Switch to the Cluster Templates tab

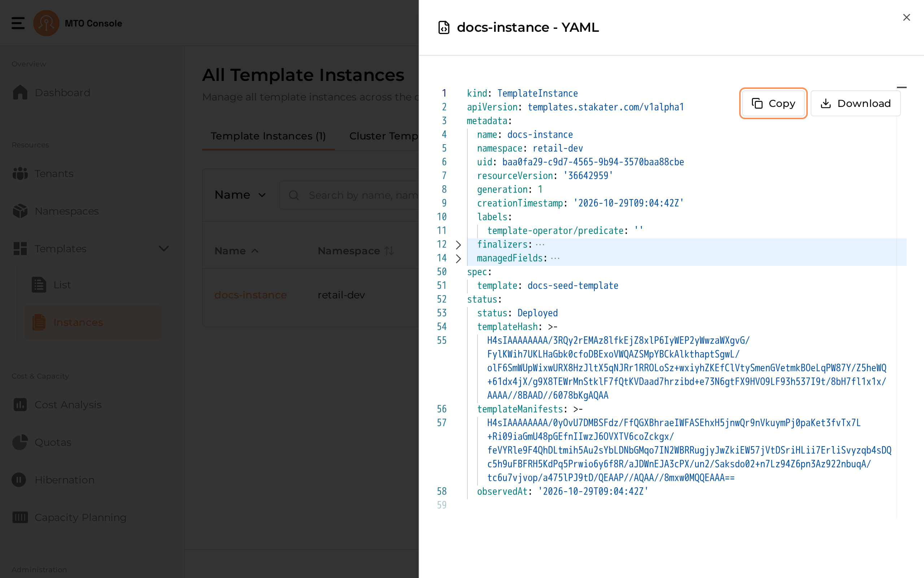[x=384, y=136]
